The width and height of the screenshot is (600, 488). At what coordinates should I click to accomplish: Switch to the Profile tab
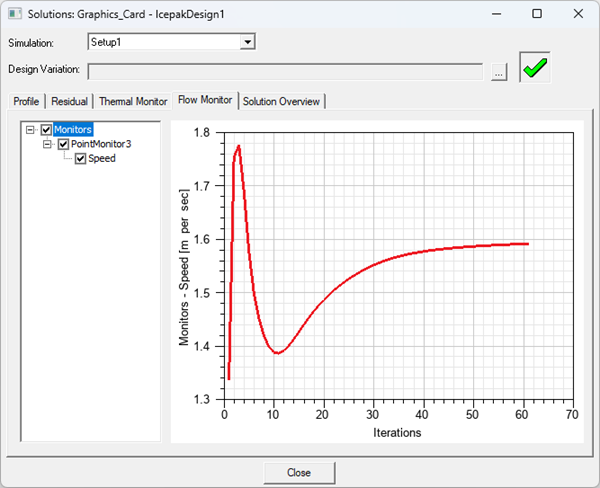click(26, 101)
